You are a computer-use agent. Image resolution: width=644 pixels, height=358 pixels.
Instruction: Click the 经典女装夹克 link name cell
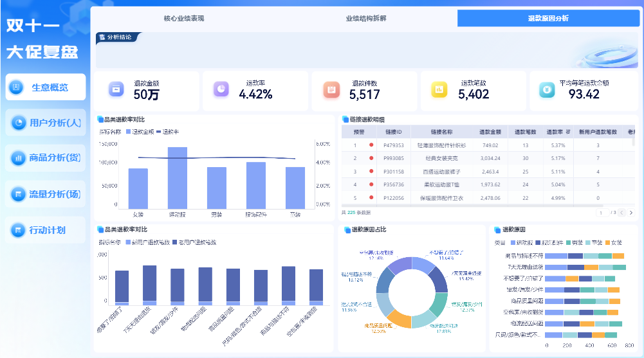441,158
